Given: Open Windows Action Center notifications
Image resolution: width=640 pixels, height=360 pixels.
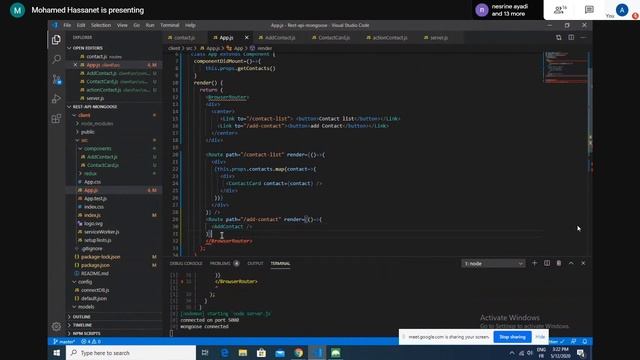Looking at the screenshot, I should click(x=581, y=353).
